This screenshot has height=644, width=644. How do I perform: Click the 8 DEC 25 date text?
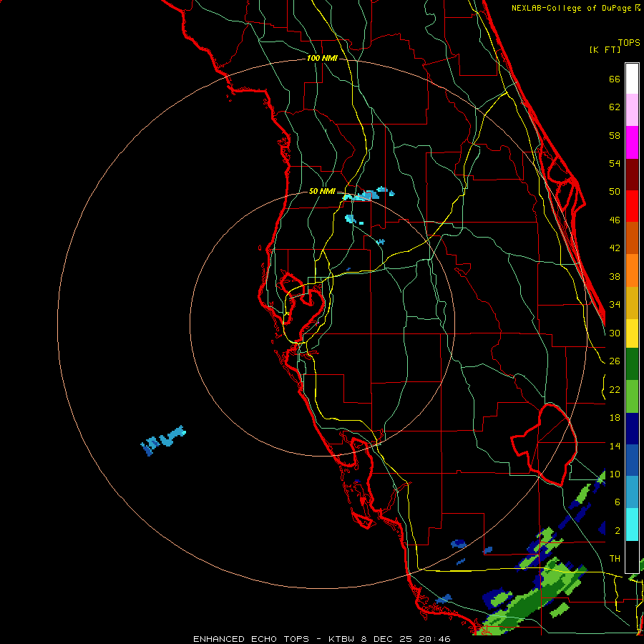(388, 639)
